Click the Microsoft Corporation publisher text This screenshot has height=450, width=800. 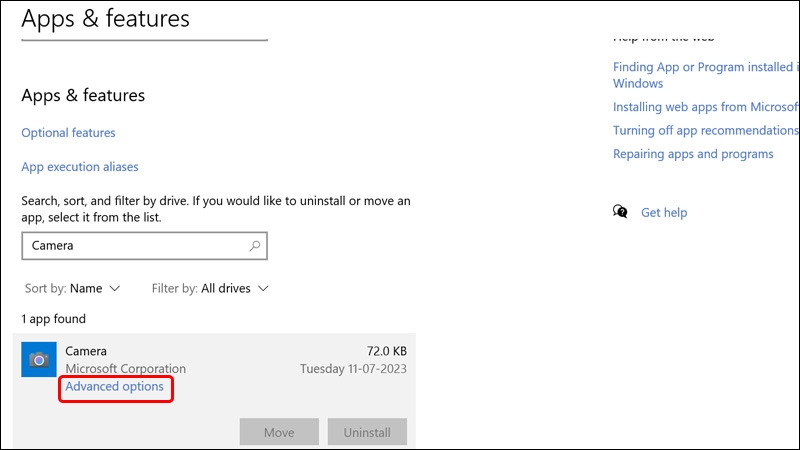click(x=126, y=368)
